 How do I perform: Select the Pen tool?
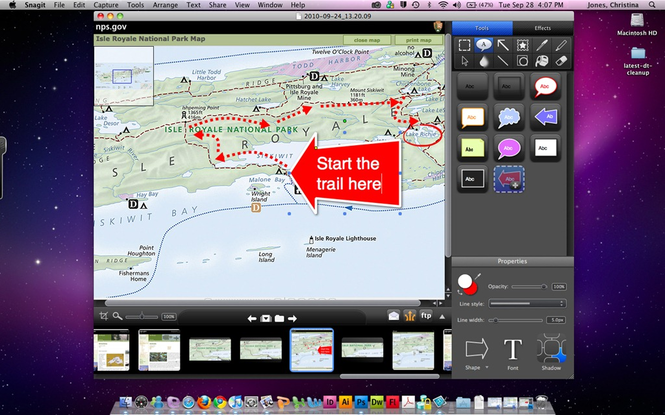point(542,45)
